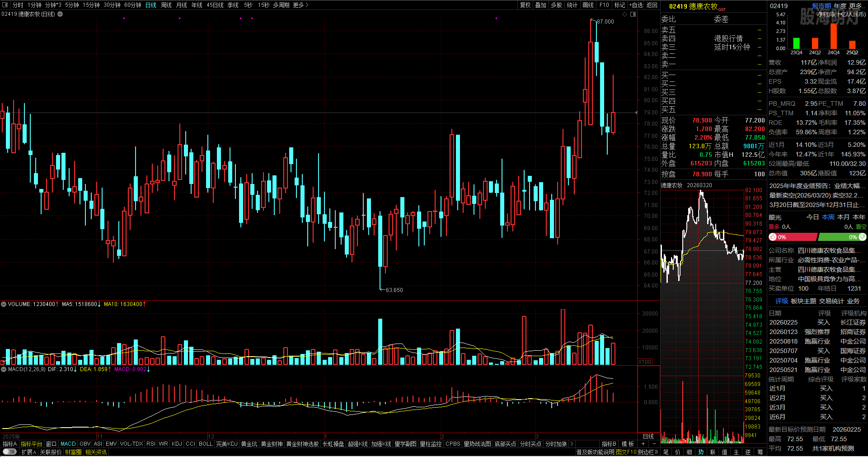Open dropdown next to 德康农牧(日线) title
The image size is (868, 457).
60,14
